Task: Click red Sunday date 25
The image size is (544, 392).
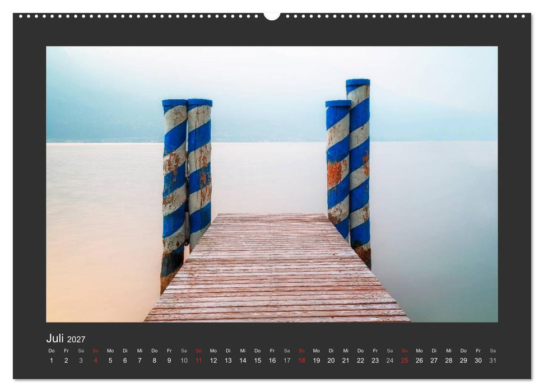Action: click(404, 361)
